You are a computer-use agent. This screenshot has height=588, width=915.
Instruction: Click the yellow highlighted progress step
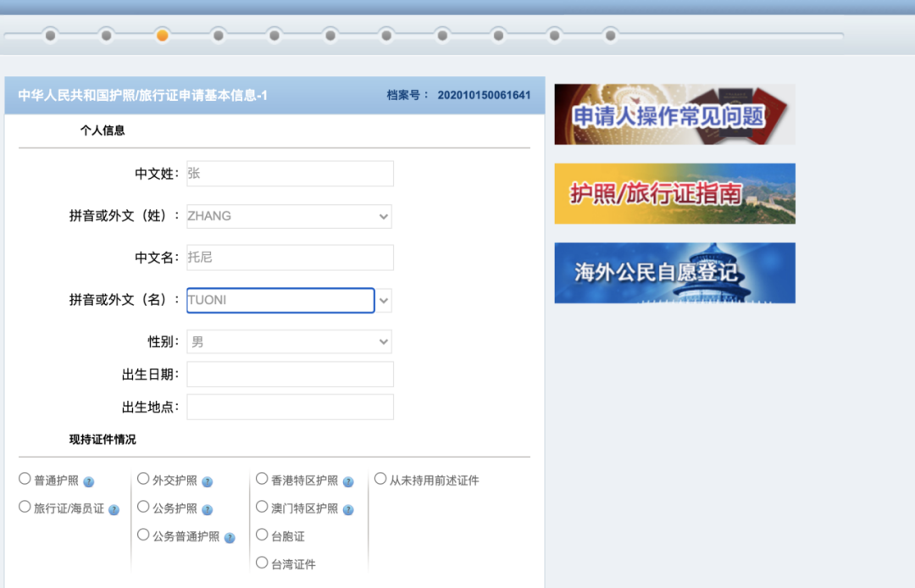pos(163,36)
